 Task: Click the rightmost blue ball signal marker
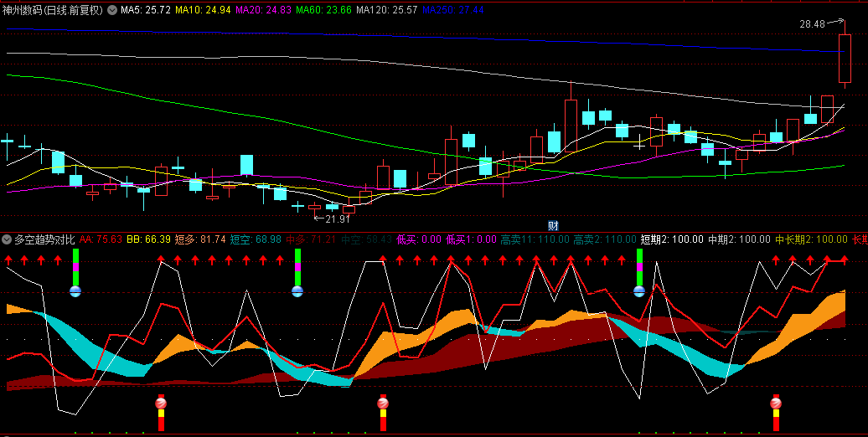(639, 291)
